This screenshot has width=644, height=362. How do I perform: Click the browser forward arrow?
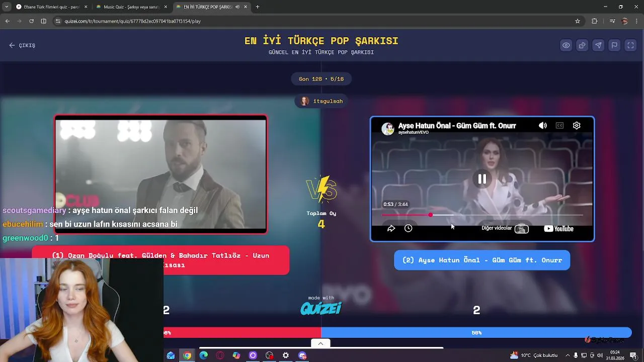[x=19, y=21]
